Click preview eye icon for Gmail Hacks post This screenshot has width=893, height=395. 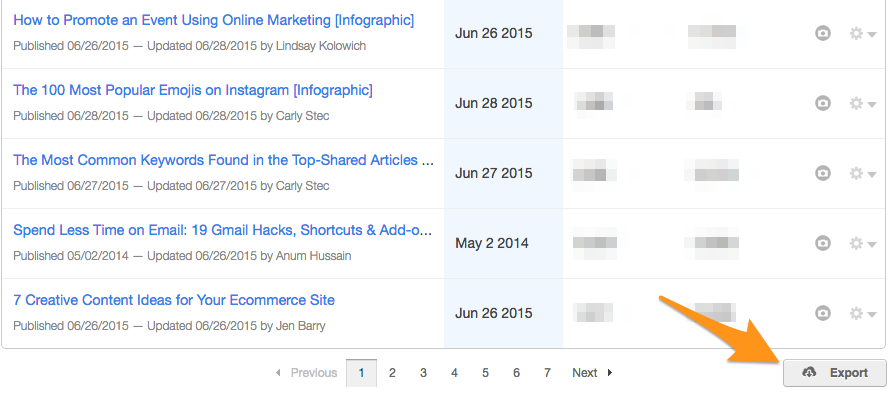point(822,244)
